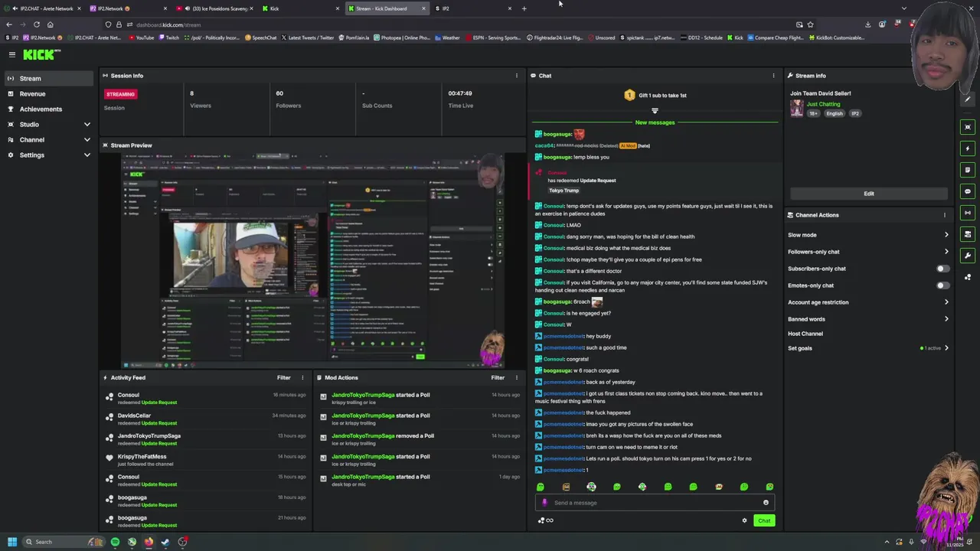Click the Kick logo

pyautogui.click(x=41, y=54)
